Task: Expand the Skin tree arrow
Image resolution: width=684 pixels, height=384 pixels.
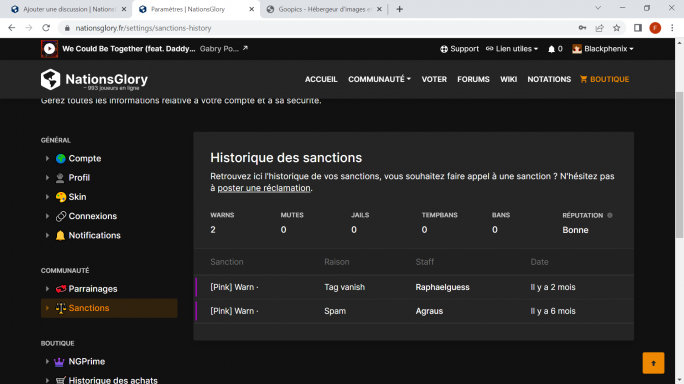Action: click(x=47, y=197)
